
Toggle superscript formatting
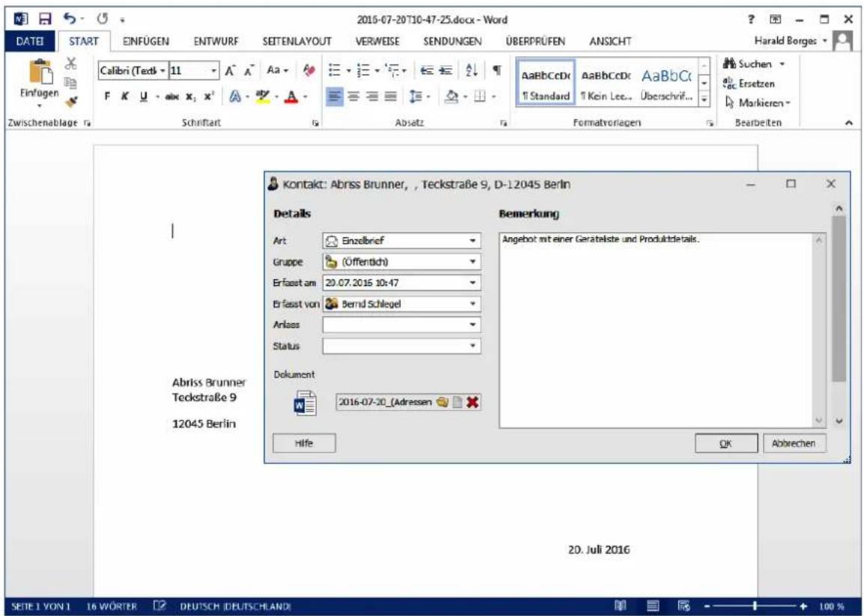[x=208, y=97]
